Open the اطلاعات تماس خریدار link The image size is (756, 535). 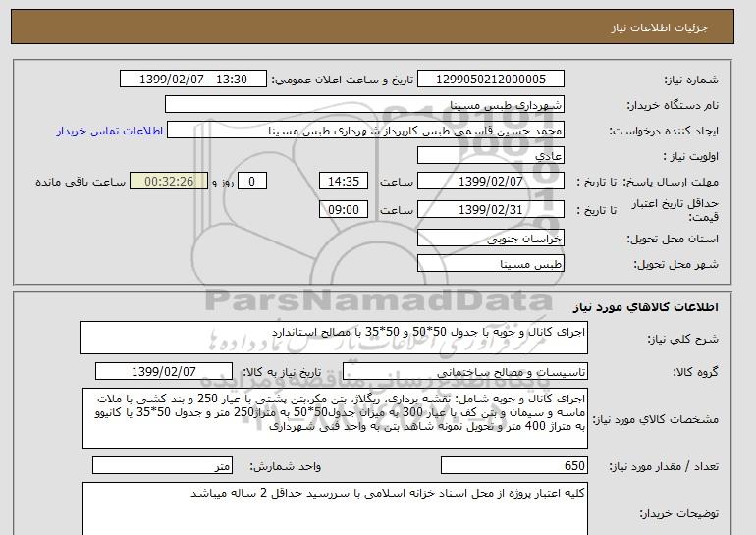pyautogui.click(x=109, y=131)
